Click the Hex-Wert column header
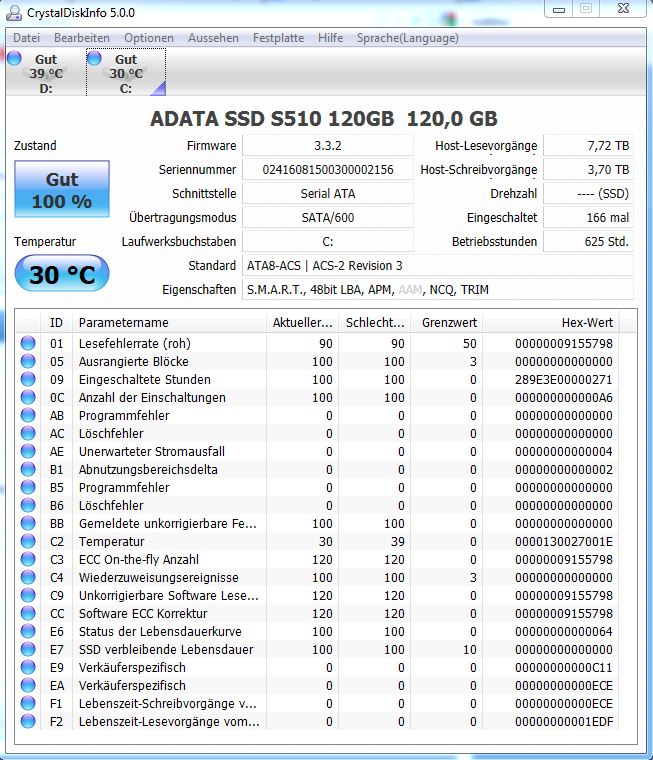 [x=551, y=322]
